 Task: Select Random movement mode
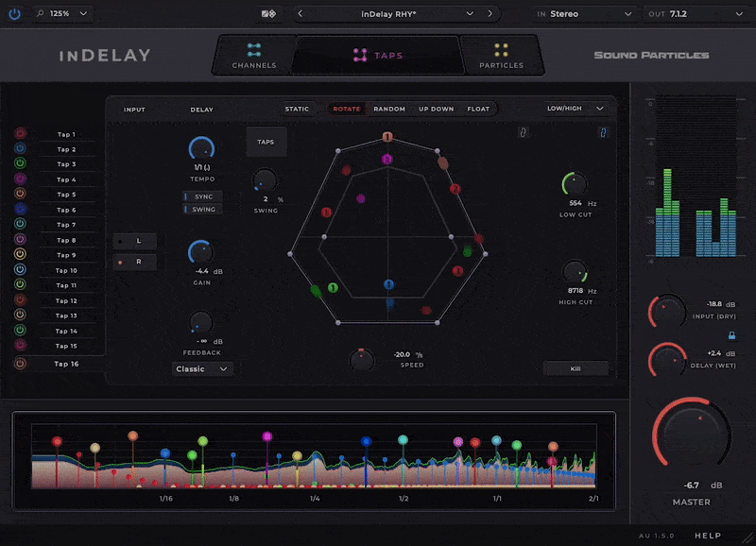389,109
